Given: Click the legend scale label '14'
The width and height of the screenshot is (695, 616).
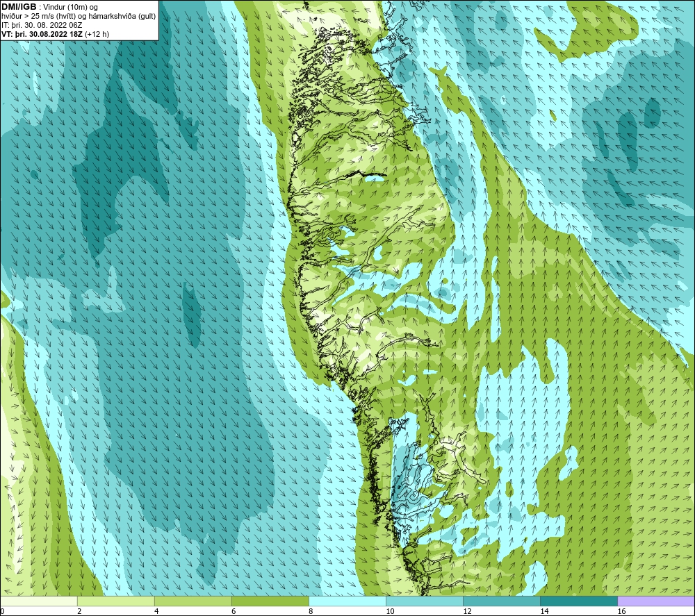Looking at the screenshot, I should (544, 611).
